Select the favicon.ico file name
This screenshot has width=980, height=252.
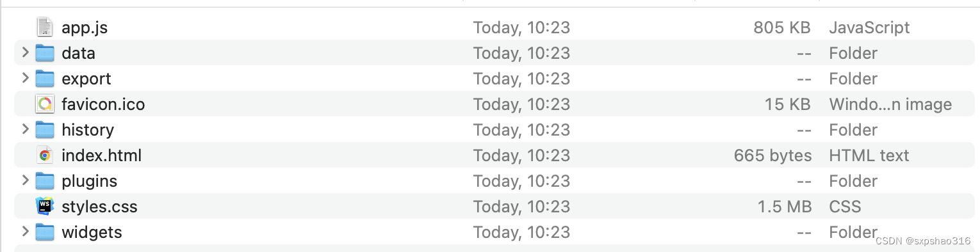(x=103, y=104)
